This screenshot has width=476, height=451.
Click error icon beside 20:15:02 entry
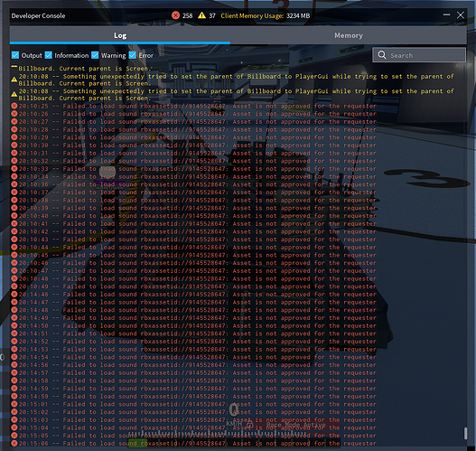pos(14,412)
